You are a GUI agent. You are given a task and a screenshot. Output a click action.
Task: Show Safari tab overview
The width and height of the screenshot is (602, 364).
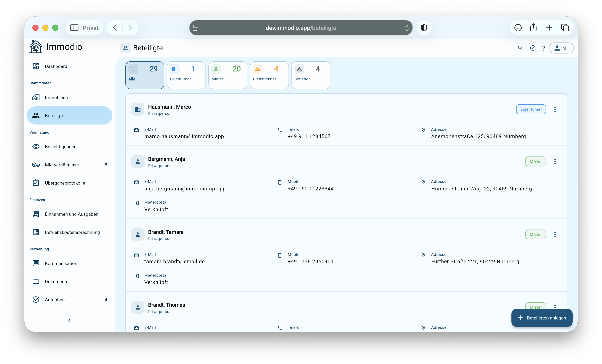coord(565,28)
